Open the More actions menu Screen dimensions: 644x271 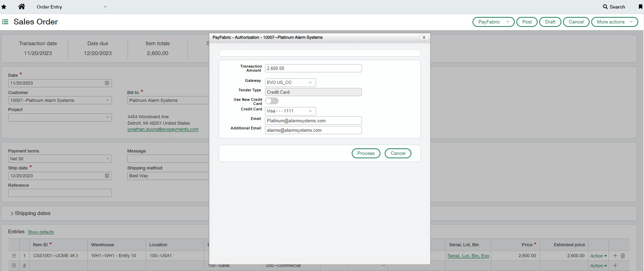point(614,22)
